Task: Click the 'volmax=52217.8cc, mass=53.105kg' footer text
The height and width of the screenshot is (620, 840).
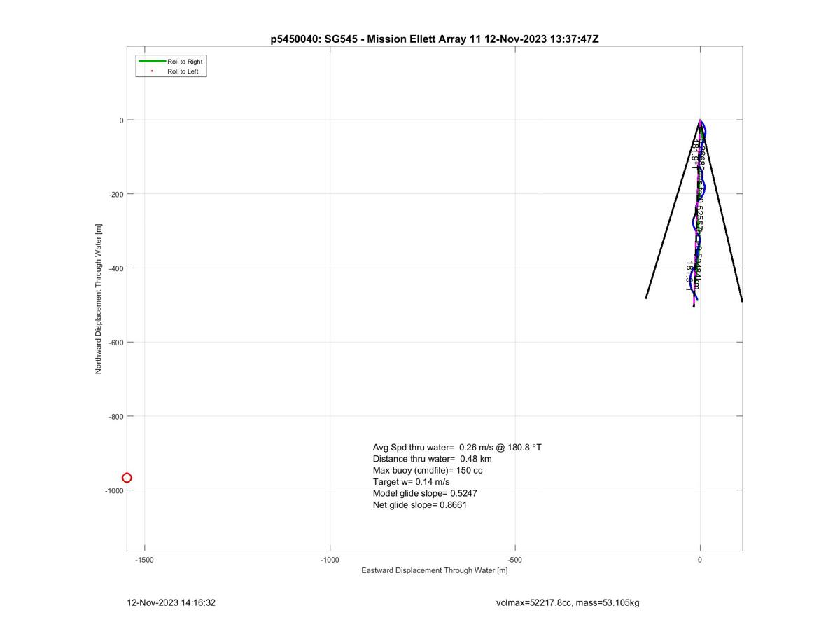Action: [567, 602]
